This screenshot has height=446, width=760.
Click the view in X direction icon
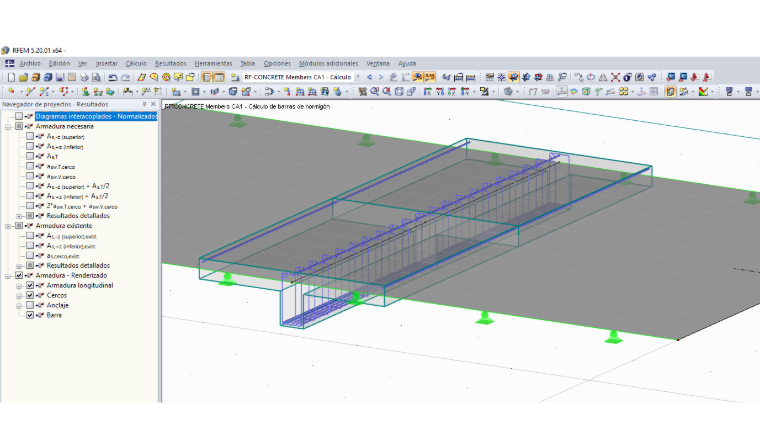pyautogui.click(x=427, y=91)
